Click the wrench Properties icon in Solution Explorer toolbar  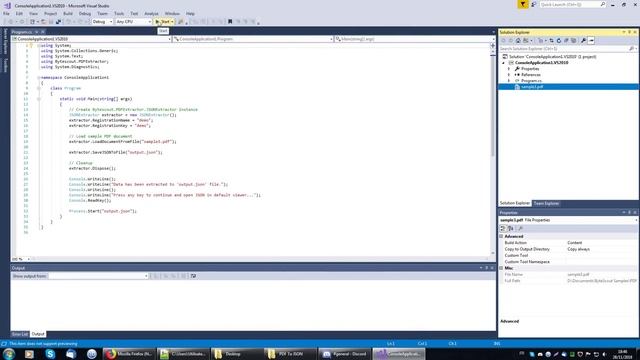(583, 40)
